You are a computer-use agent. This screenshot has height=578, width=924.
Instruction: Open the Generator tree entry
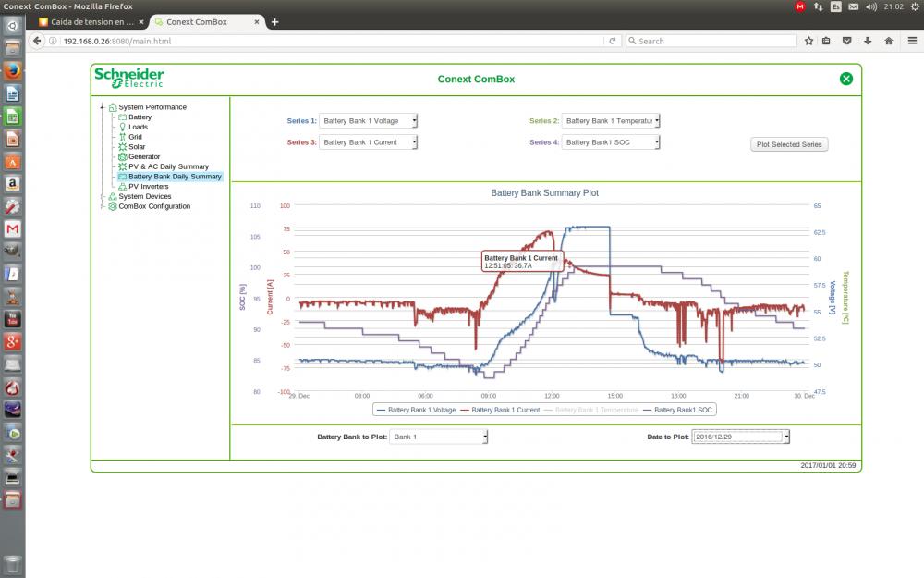[144, 157]
